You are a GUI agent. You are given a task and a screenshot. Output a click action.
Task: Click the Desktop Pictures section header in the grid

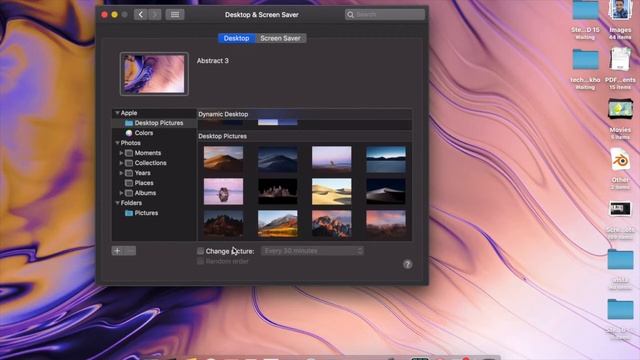(x=222, y=136)
